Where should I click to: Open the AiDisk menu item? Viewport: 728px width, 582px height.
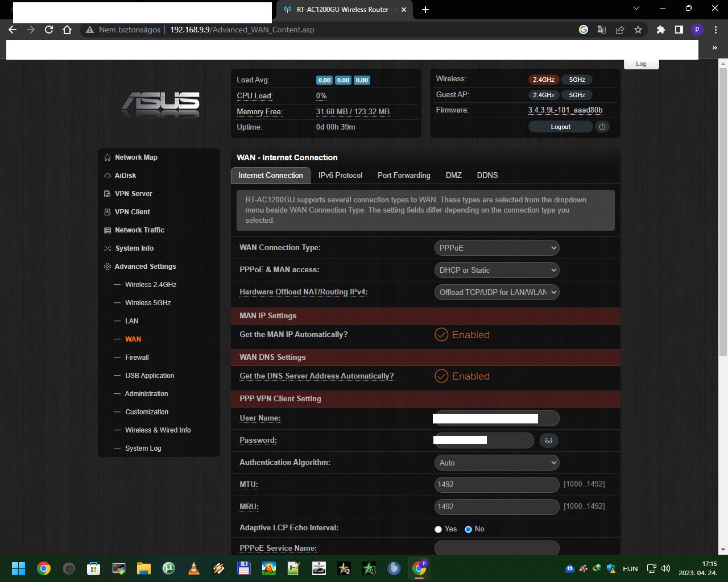click(125, 176)
